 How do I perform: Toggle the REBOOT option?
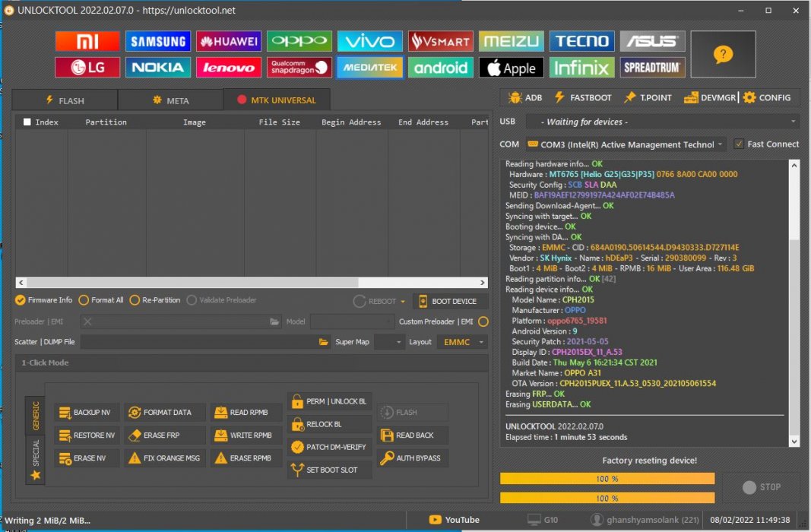375,302
